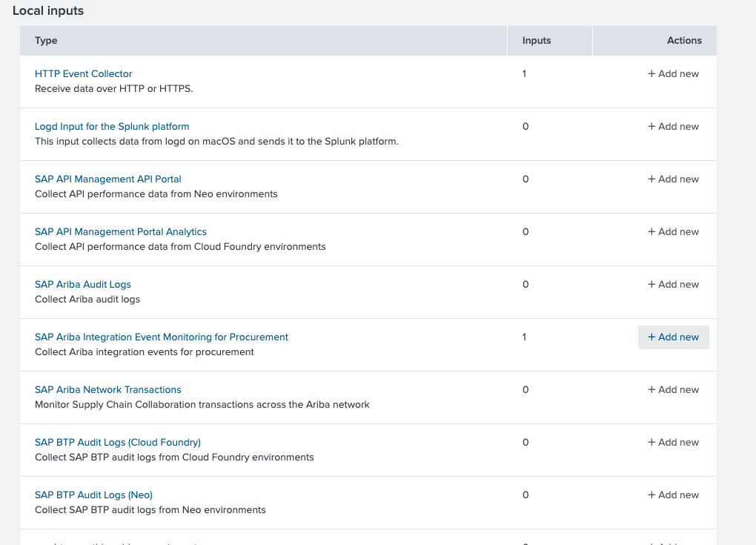Add new Logd input
Viewport: 756px width, 545px height.
pyautogui.click(x=673, y=127)
